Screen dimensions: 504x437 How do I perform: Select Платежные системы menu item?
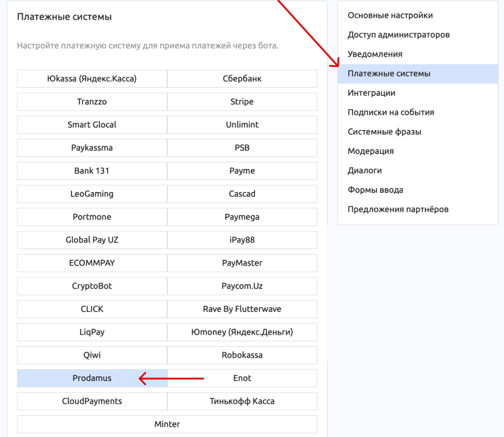click(418, 73)
